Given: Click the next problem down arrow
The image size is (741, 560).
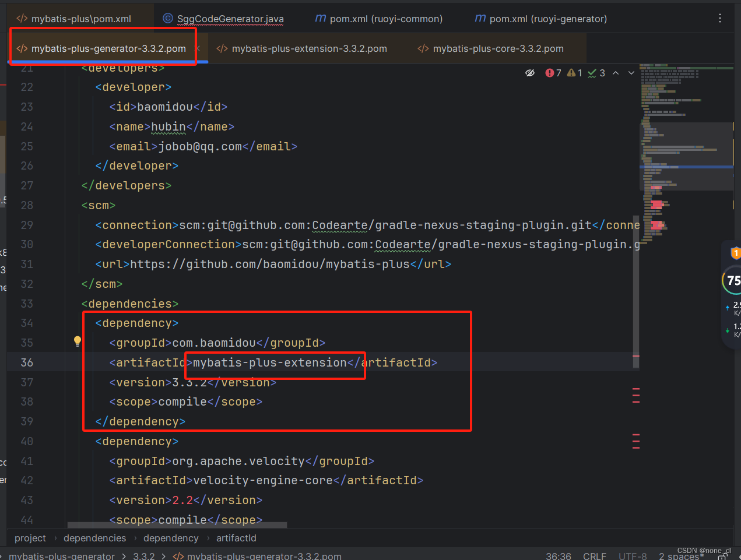Looking at the screenshot, I should 631,72.
